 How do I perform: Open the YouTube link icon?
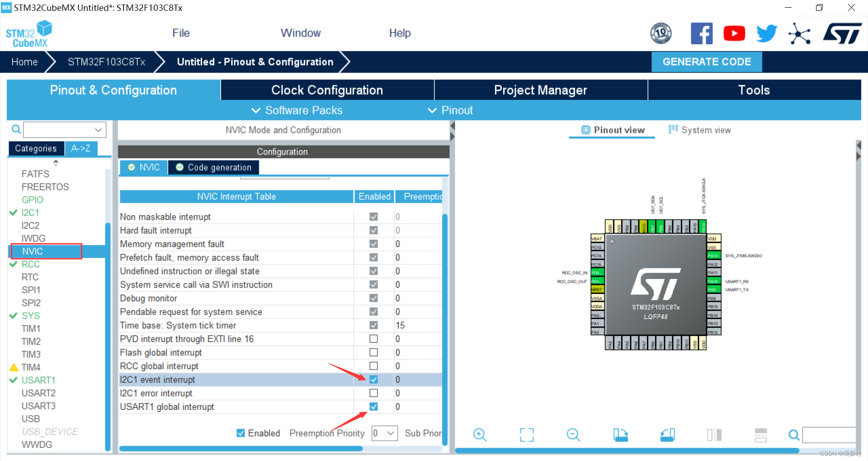click(734, 33)
